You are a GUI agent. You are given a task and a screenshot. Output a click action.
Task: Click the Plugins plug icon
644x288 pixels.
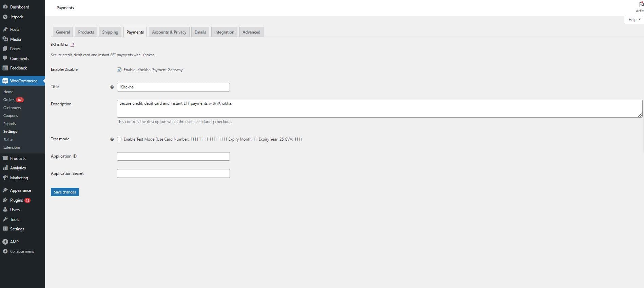[5, 200]
